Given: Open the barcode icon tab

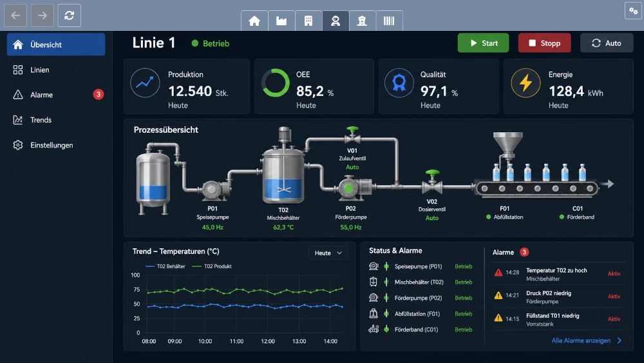Looking at the screenshot, I should tap(389, 21).
